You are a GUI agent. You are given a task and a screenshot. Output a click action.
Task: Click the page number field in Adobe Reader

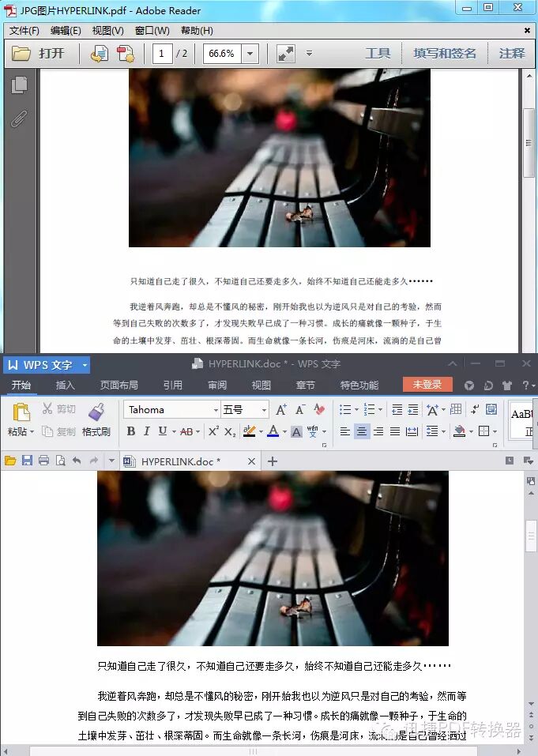pyautogui.click(x=161, y=53)
